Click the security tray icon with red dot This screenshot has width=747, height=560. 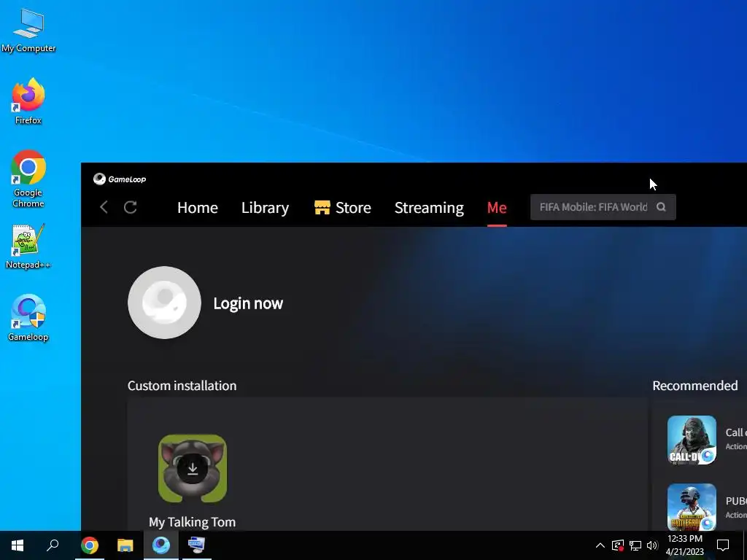pos(617,545)
